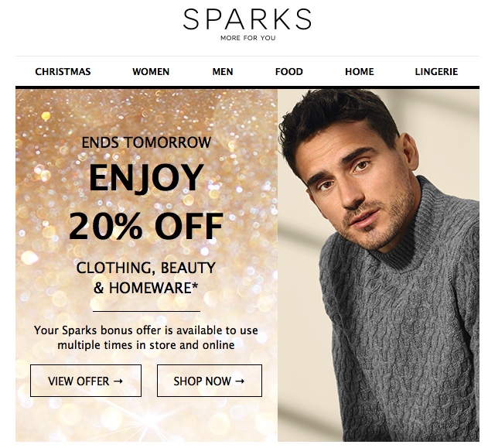Navigate to the HOME category
This screenshot has height=448, width=488.
click(360, 72)
